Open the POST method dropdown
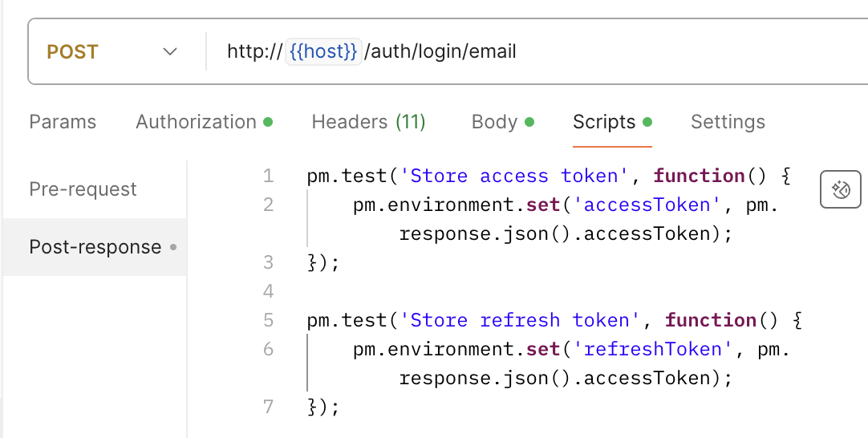Screen dimensions: 868x438 click(x=112, y=51)
